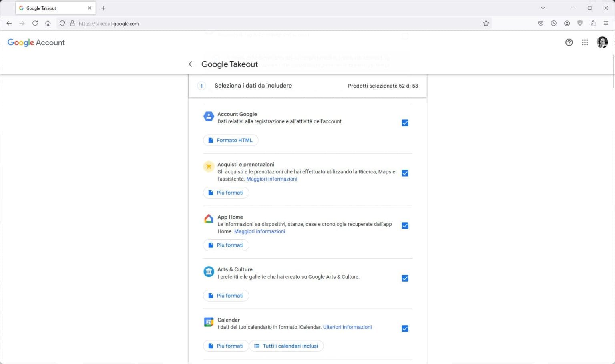Click the Acquisti e prenotazioni title
Viewport: 615px width, 364px height.
246,165
